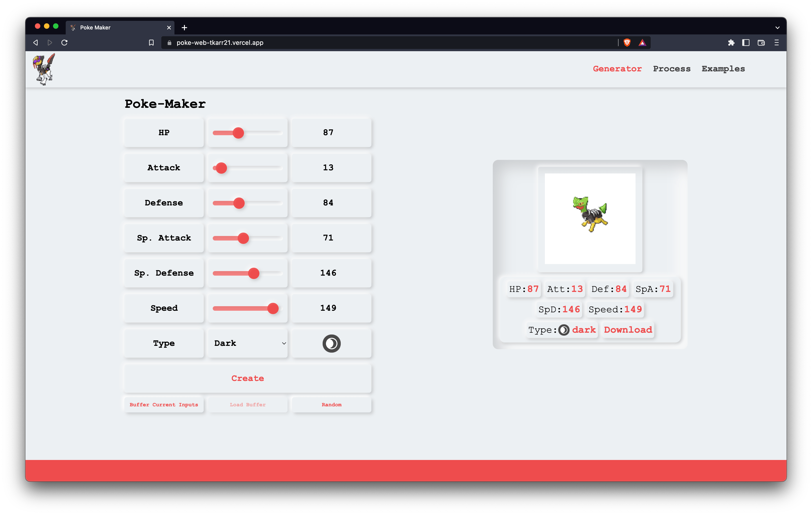Open the Process page
The image size is (812, 515).
coord(671,69)
